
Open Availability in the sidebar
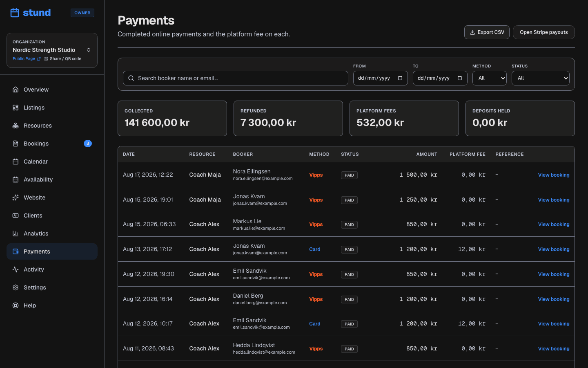[52, 180]
